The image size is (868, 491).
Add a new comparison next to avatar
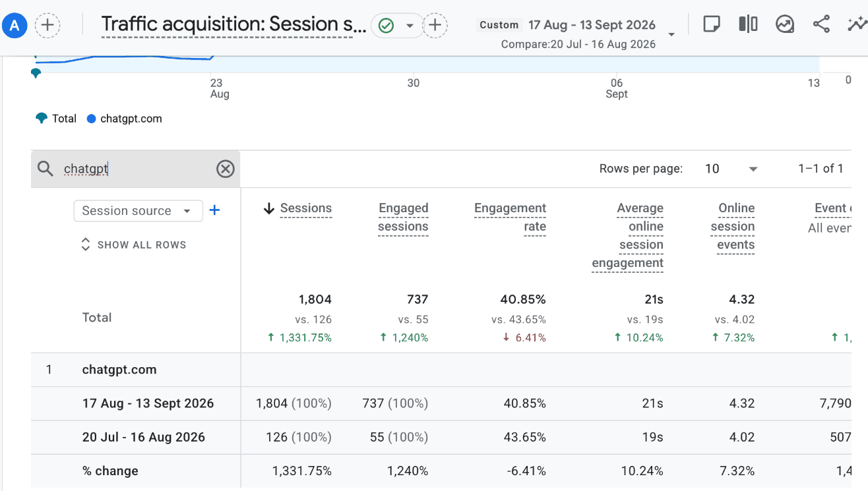[47, 26]
